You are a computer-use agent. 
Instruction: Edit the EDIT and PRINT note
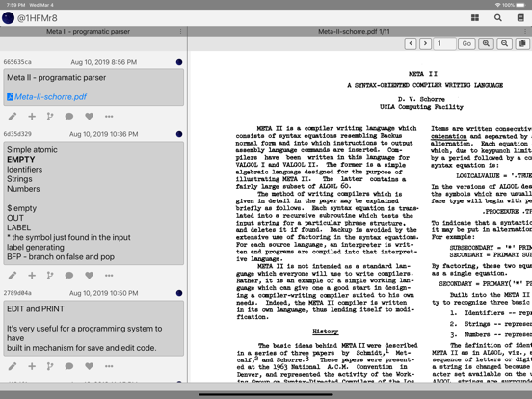pos(13,366)
